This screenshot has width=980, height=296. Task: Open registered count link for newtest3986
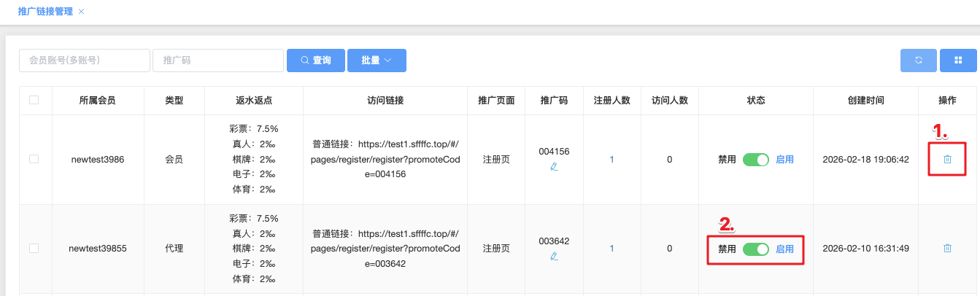pyautogui.click(x=611, y=159)
